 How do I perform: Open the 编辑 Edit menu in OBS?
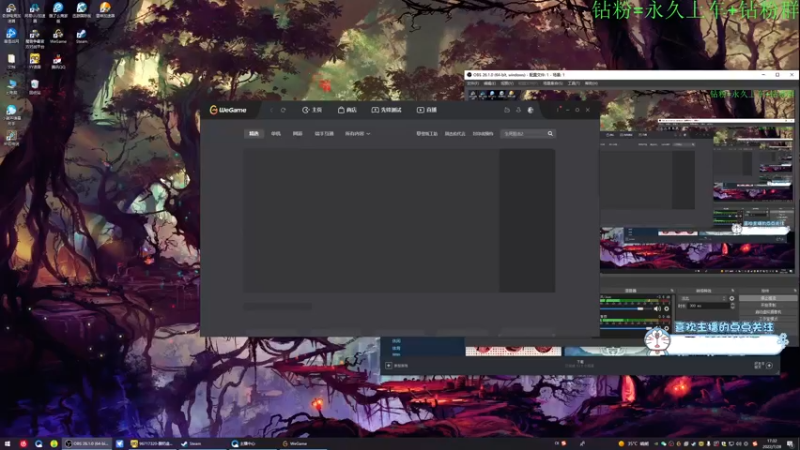[490, 84]
